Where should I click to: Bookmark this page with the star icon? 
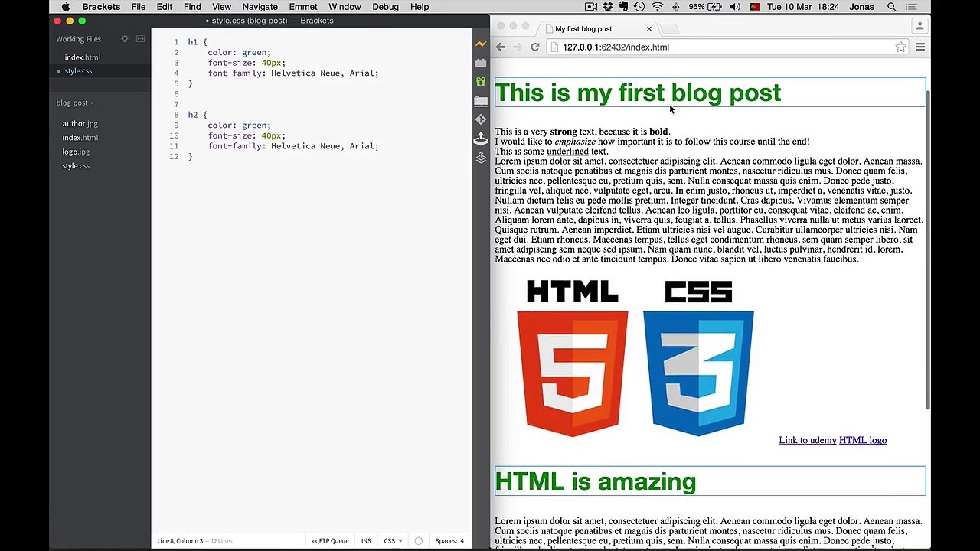pos(900,47)
